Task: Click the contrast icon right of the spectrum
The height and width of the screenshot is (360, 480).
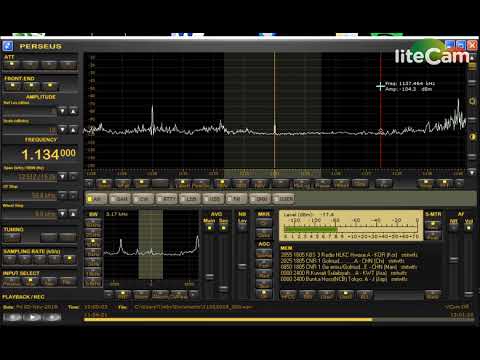Action: pos(472,137)
